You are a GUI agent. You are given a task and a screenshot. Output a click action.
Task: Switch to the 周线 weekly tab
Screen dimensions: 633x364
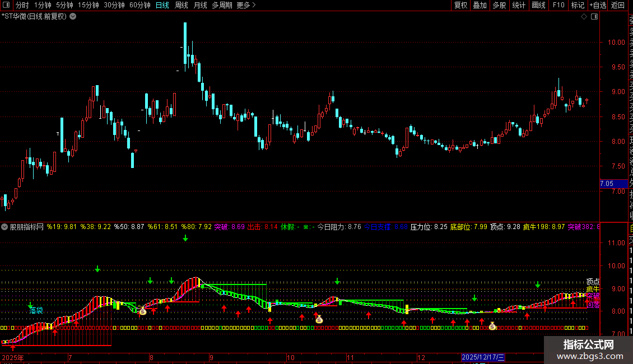point(181,5)
